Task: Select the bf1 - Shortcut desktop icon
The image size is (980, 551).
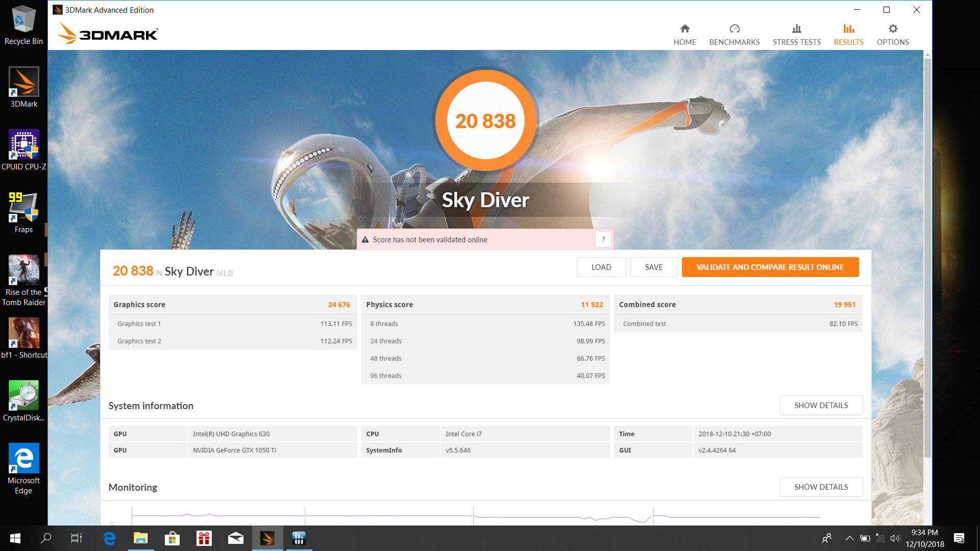Action: (24, 338)
